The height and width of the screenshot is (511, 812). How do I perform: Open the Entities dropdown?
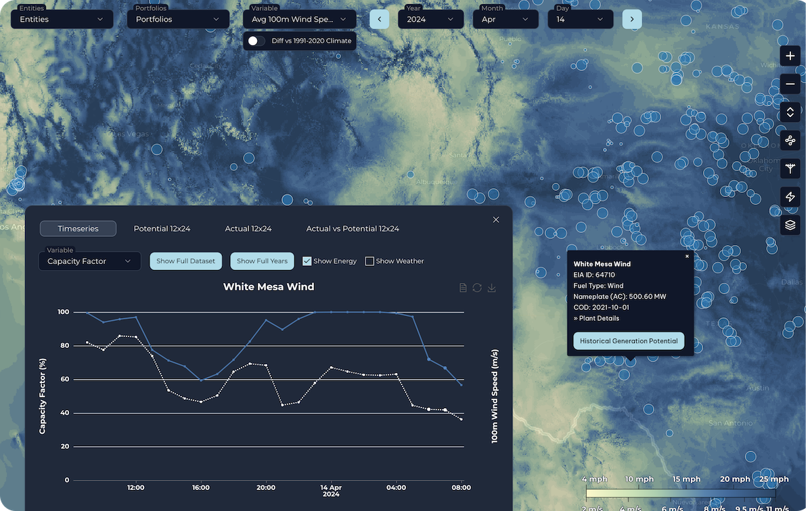62,19
